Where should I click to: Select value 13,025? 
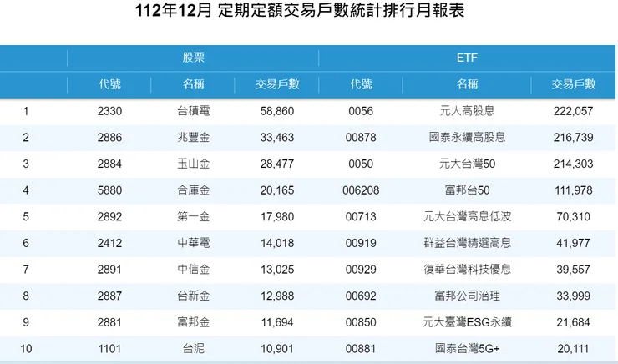[x=276, y=270]
